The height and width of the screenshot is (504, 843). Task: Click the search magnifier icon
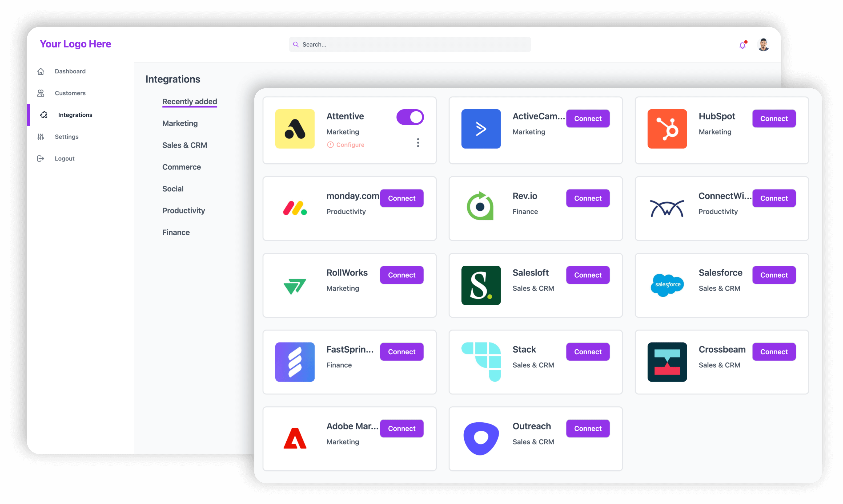(296, 44)
